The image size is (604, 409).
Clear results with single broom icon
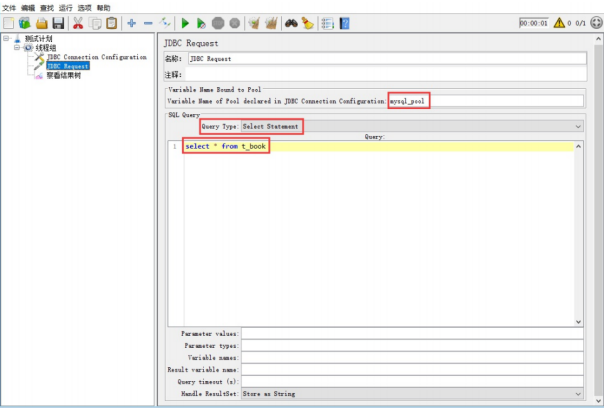pyautogui.click(x=254, y=23)
